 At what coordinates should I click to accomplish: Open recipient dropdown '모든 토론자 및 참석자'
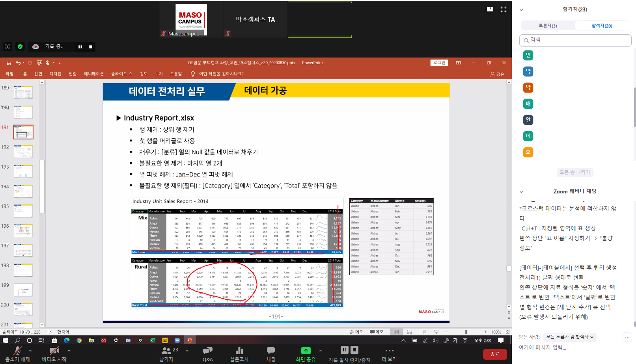point(570,337)
